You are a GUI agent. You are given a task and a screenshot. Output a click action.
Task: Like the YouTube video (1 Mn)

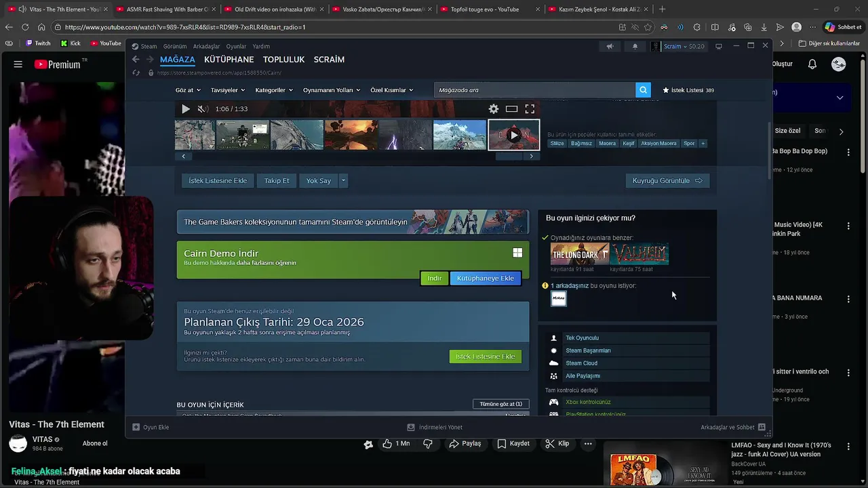(x=396, y=444)
